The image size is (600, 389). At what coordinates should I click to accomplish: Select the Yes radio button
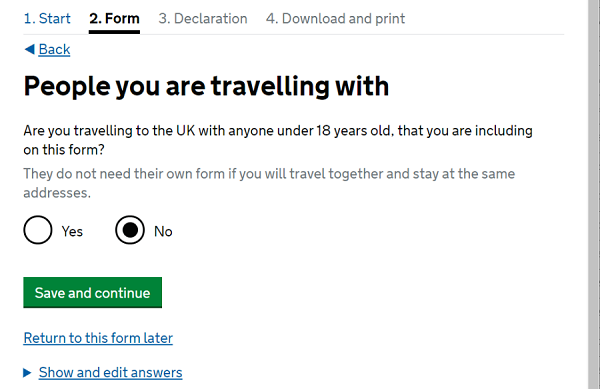38,230
